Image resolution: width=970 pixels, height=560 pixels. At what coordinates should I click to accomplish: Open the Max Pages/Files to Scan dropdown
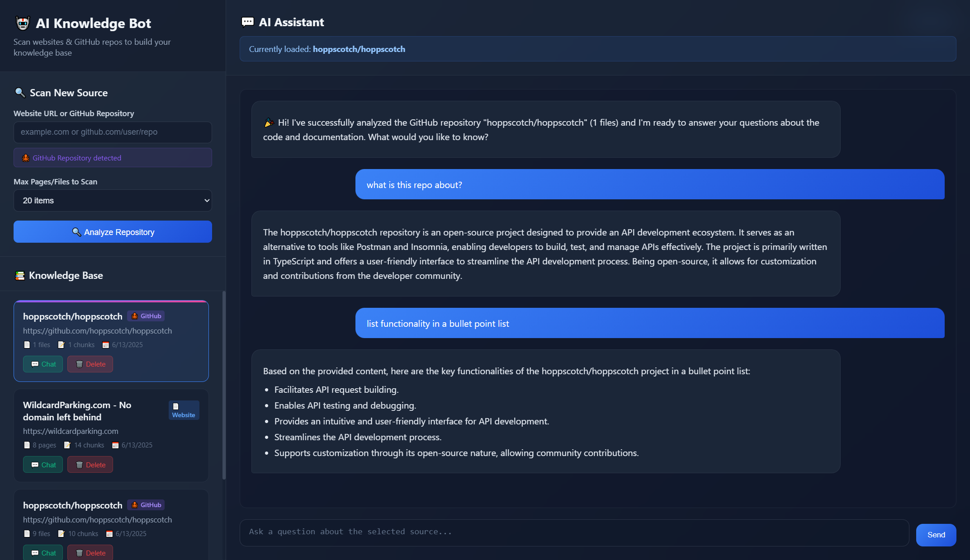[113, 200]
